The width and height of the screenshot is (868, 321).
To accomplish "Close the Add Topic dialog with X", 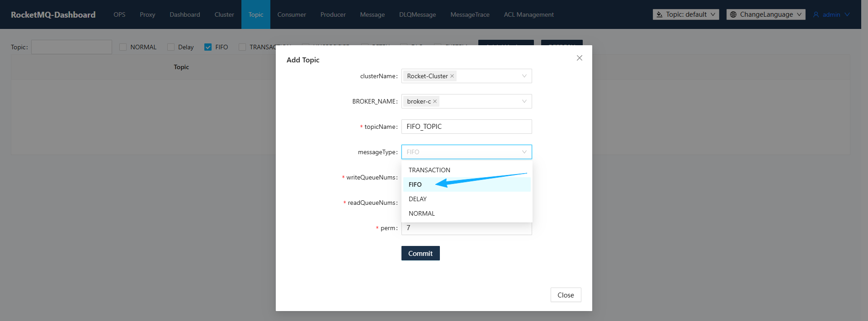I will (580, 58).
